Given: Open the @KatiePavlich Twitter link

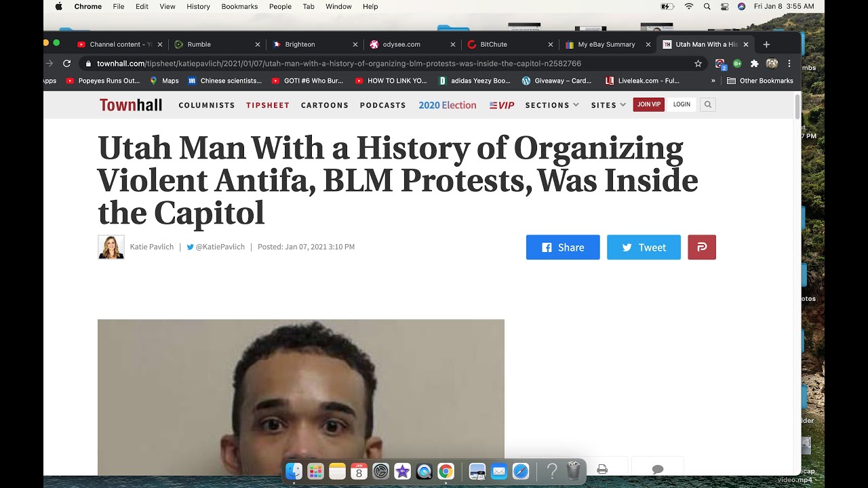Looking at the screenshot, I should (x=216, y=247).
